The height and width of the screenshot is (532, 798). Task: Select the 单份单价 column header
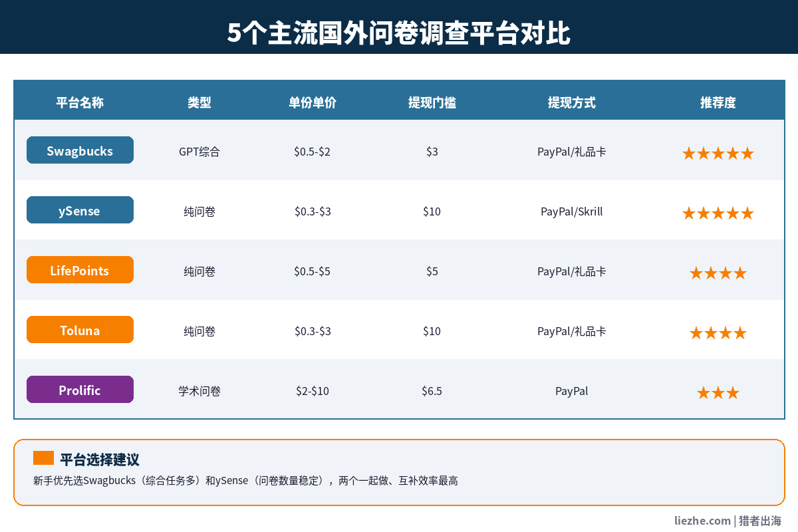click(x=313, y=102)
